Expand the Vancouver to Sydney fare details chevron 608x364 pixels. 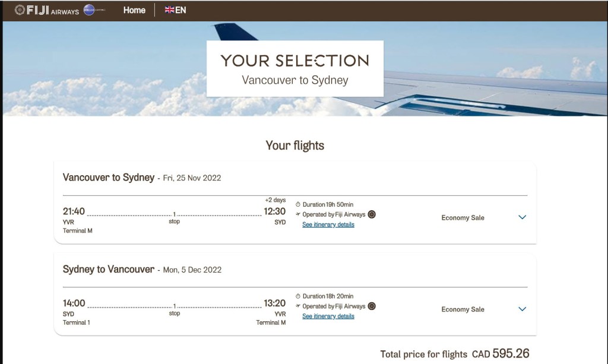click(522, 217)
